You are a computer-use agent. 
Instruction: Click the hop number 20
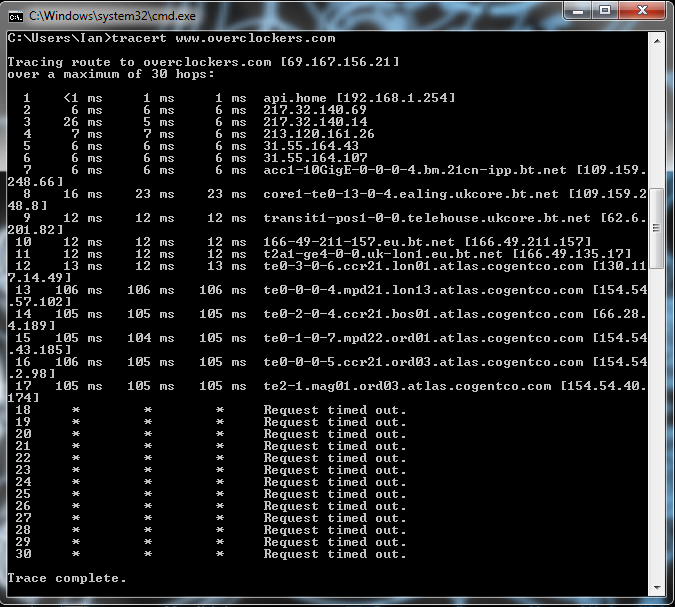point(23,434)
